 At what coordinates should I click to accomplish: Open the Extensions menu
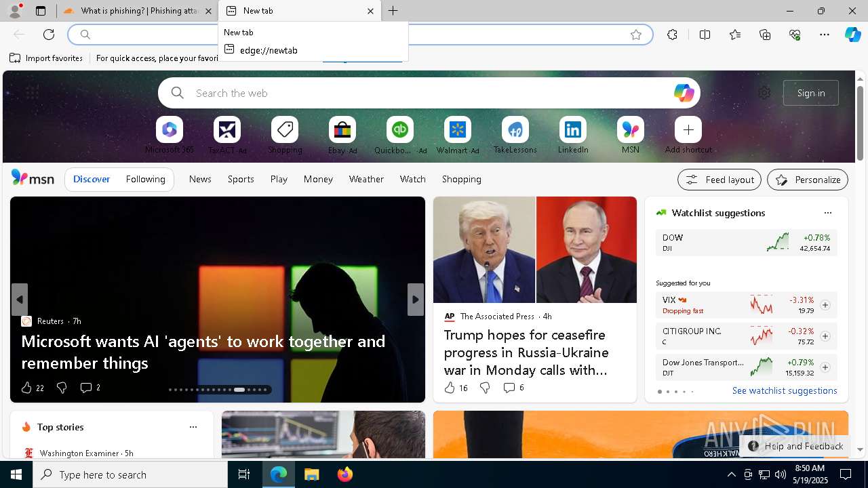point(672,35)
